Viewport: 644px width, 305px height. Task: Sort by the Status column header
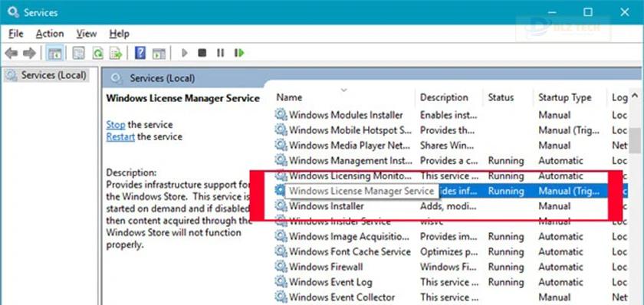point(501,97)
